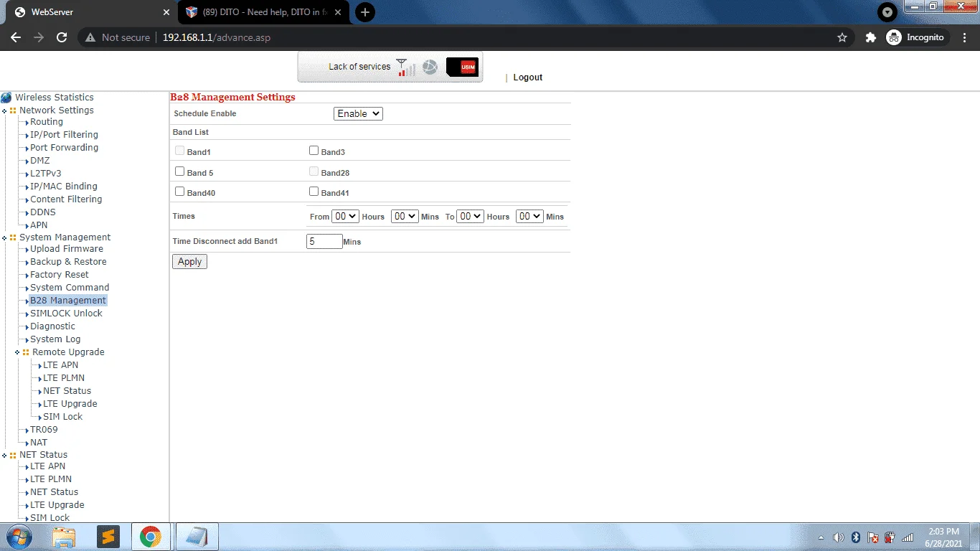Click the disabled Band28 checkbox

click(314, 171)
